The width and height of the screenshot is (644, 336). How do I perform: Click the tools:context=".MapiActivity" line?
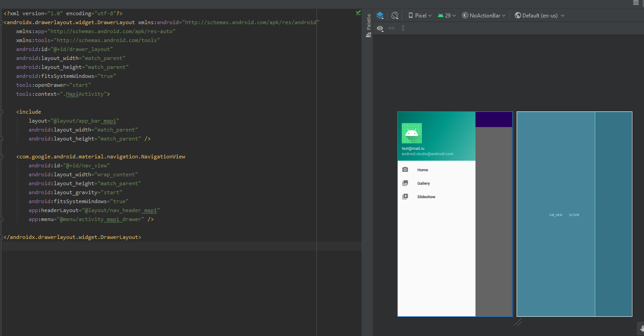coord(63,94)
